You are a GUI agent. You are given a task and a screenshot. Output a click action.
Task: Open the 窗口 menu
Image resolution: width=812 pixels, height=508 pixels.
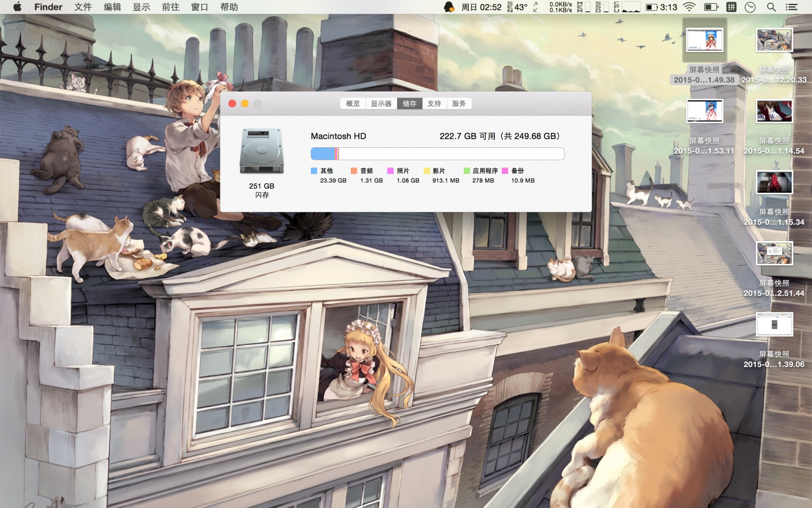click(200, 7)
